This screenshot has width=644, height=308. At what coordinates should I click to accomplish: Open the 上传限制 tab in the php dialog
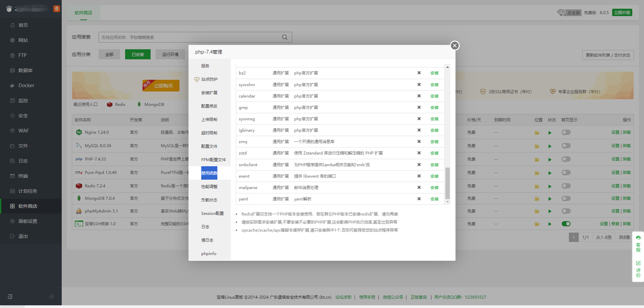click(210, 120)
